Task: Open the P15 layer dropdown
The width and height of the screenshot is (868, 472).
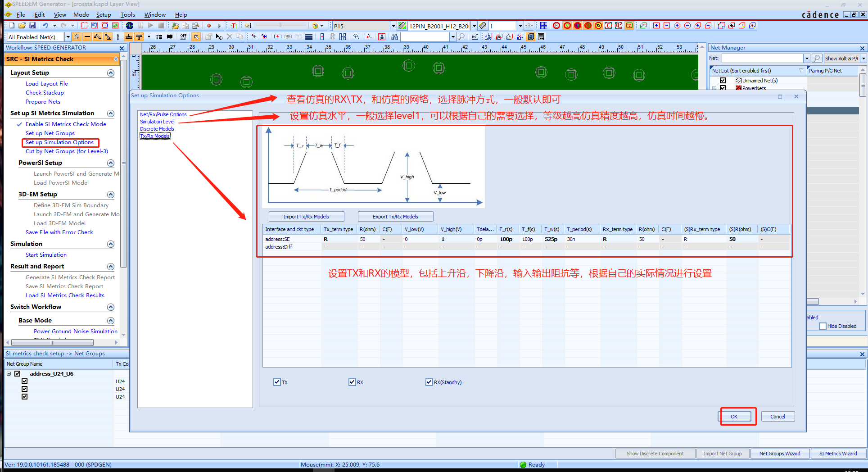Action: coord(393,26)
